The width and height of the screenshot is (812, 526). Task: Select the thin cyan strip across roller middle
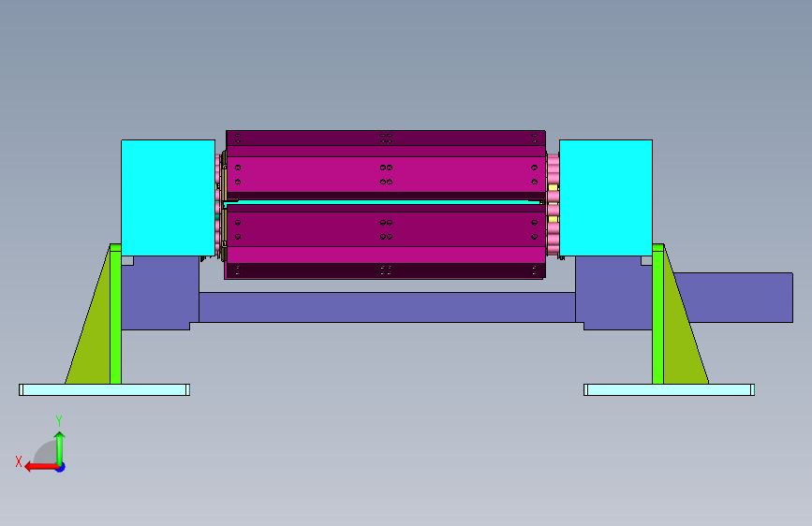click(x=383, y=202)
